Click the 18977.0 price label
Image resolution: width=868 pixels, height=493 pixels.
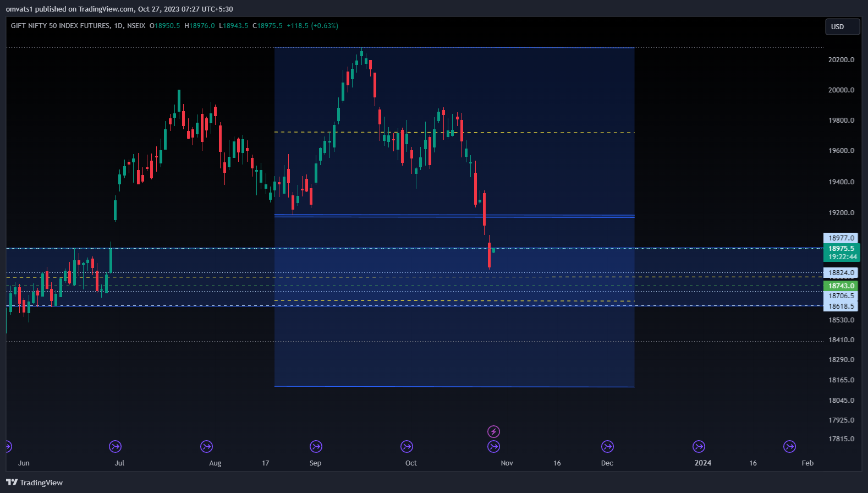(x=841, y=238)
